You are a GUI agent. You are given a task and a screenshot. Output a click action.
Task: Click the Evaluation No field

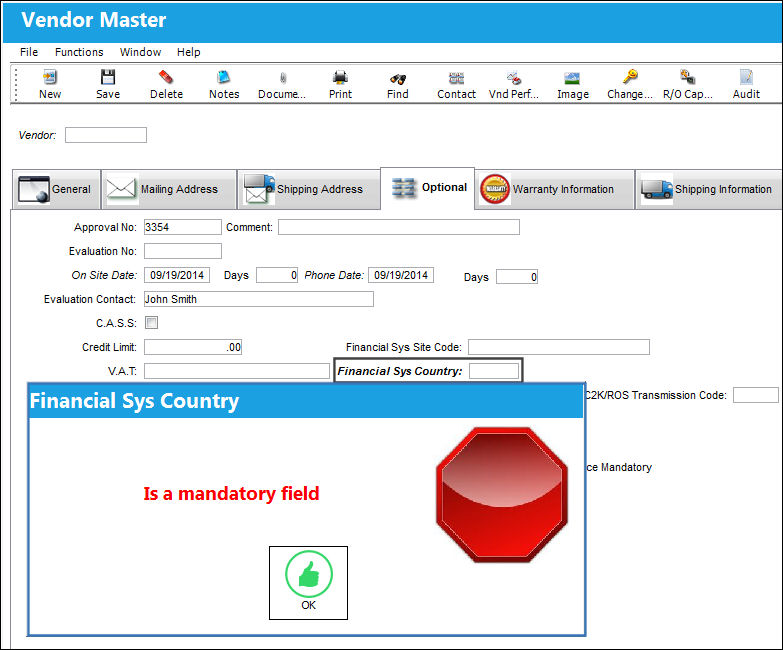(x=183, y=251)
